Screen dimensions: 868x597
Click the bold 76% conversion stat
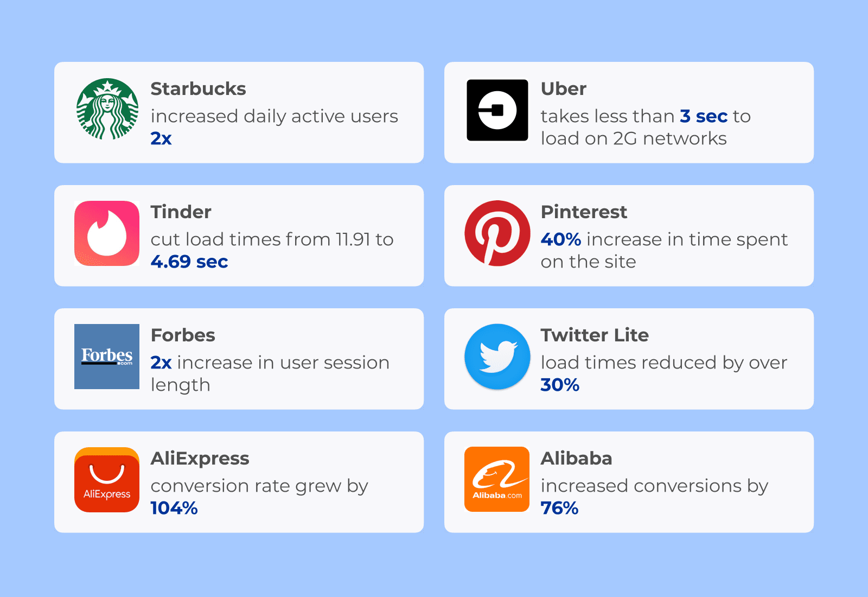click(x=559, y=508)
